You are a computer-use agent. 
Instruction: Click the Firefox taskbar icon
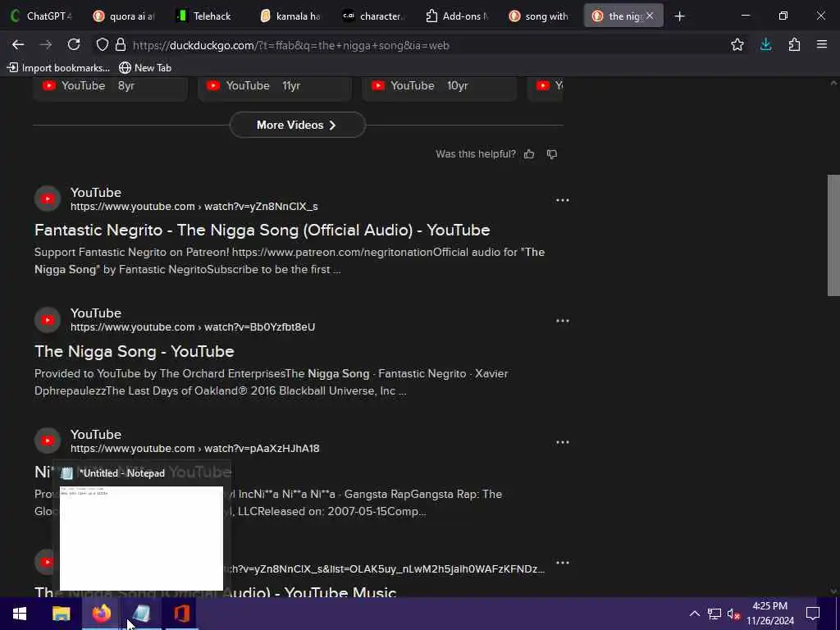[101, 614]
